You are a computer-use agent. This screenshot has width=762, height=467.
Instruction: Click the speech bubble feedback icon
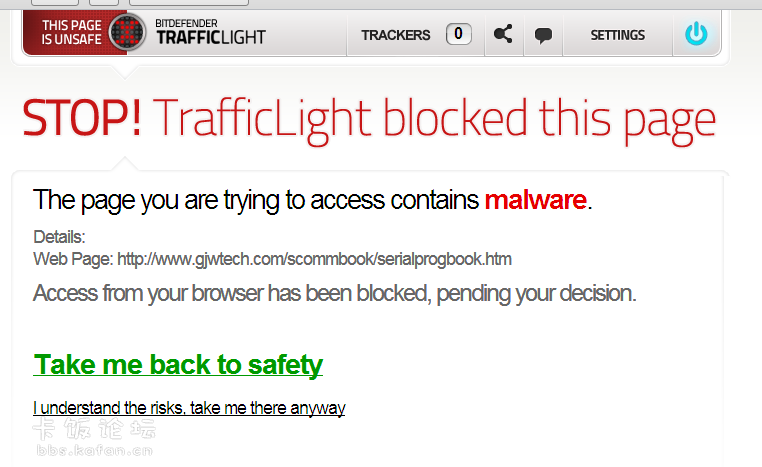point(543,35)
